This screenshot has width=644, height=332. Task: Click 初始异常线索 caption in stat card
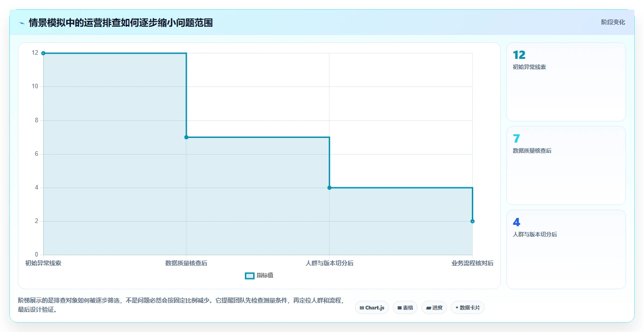coord(529,67)
